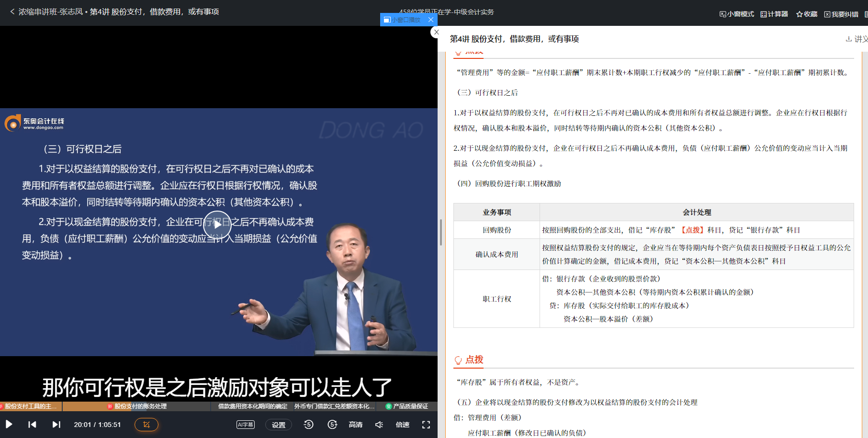868x438 pixels.
Task: Open the 高清 video quality selector
Action: click(x=355, y=424)
